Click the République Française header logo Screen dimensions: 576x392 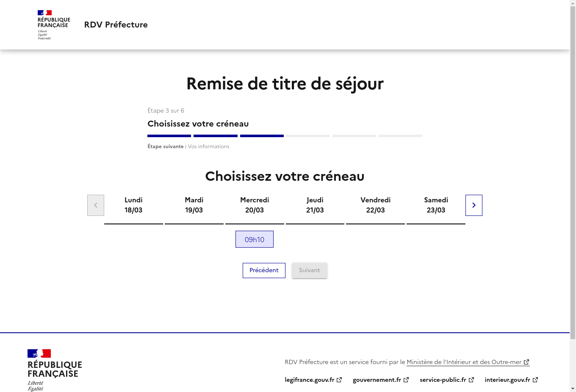coord(54,25)
